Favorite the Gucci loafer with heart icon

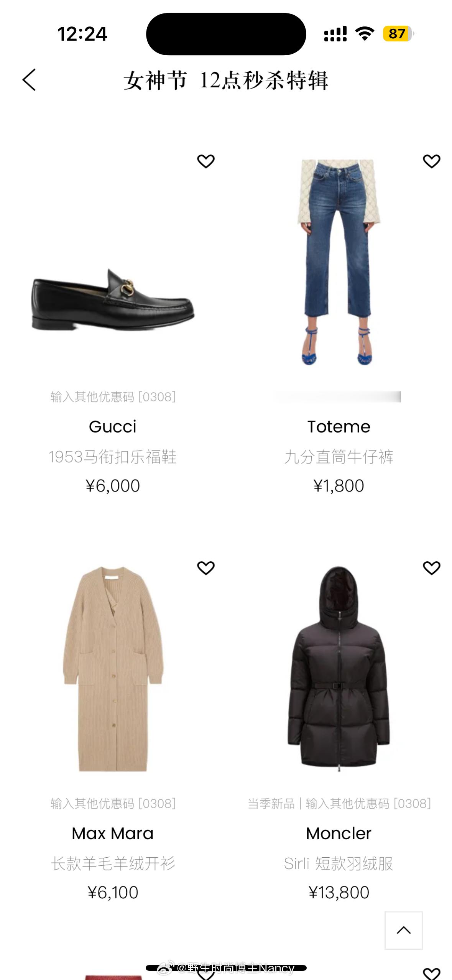[206, 161]
